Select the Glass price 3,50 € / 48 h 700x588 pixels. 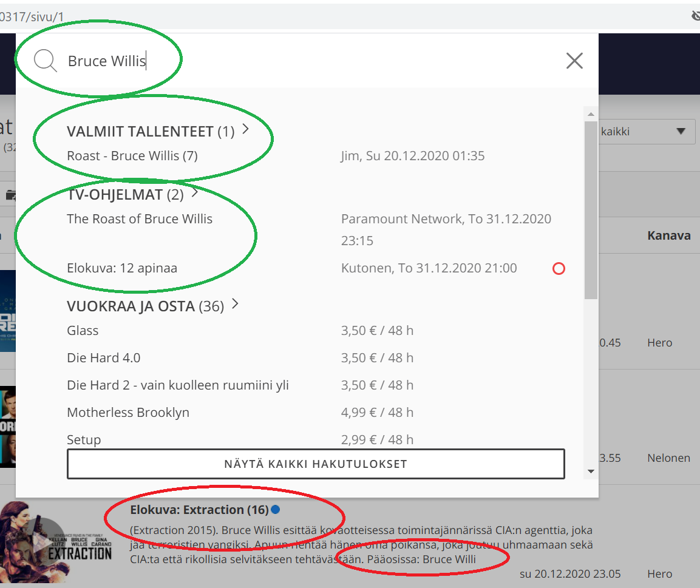tap(377, 331)
